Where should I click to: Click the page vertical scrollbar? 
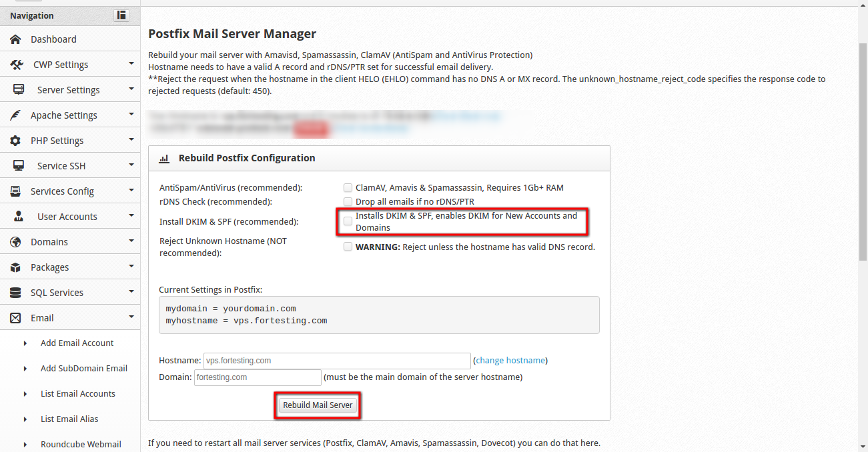coord(863,153)
